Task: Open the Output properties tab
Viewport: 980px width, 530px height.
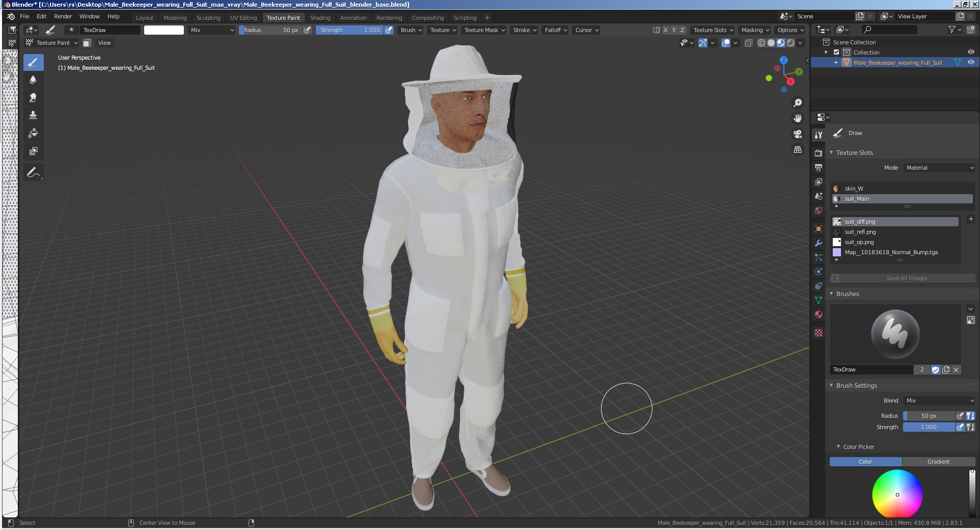Action: click(819, 167)
